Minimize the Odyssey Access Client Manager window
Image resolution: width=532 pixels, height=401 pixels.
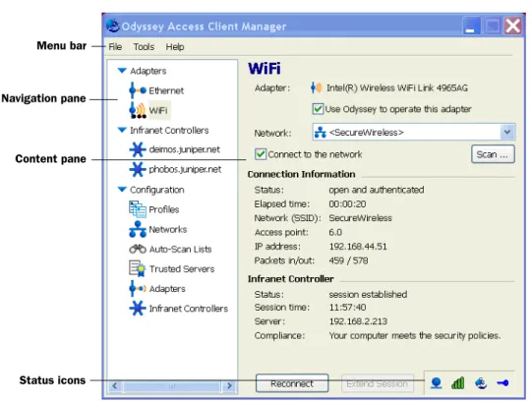pos(472,26)
